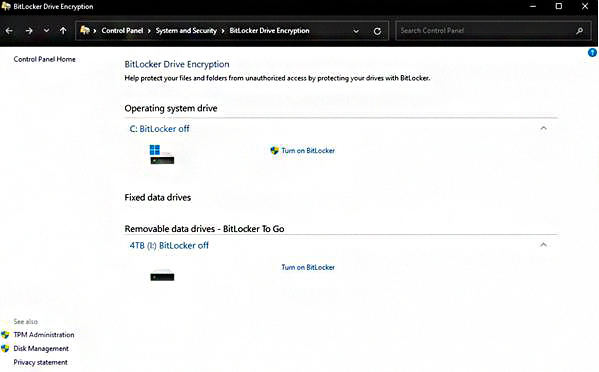Go up one folder level

pyautogui.click(x=63, y=31)
